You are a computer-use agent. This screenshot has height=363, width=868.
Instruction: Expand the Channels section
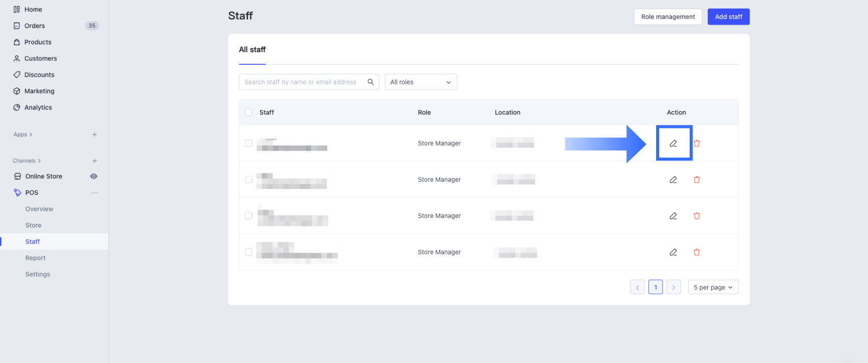pyautogui.click(x=27, y=161)
